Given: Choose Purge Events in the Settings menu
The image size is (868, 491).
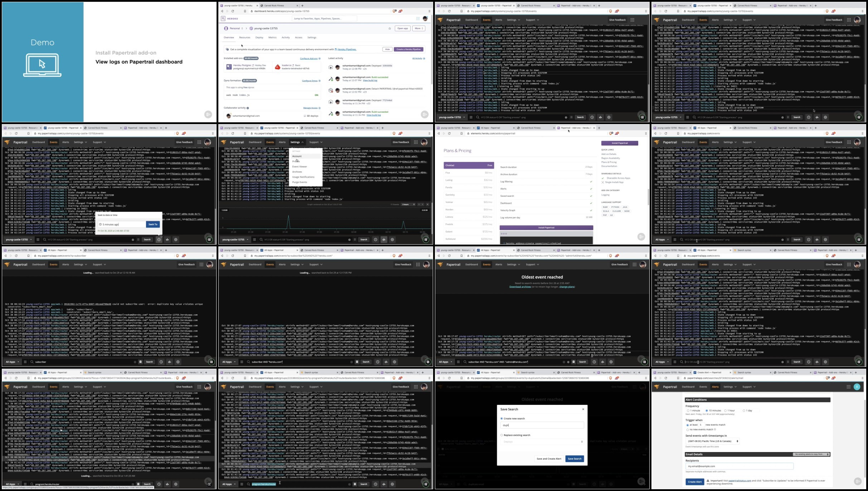Looking at the screenshot, I should coord(300,182).
